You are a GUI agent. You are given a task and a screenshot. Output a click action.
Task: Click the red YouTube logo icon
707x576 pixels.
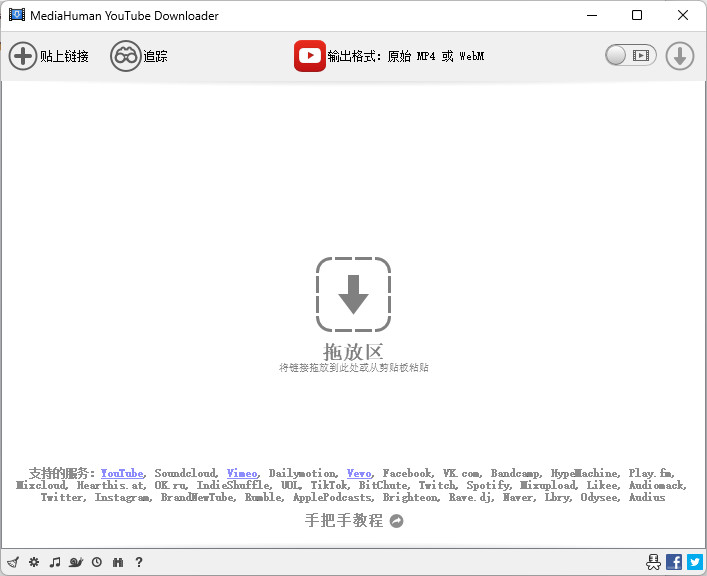click(310, 56)
